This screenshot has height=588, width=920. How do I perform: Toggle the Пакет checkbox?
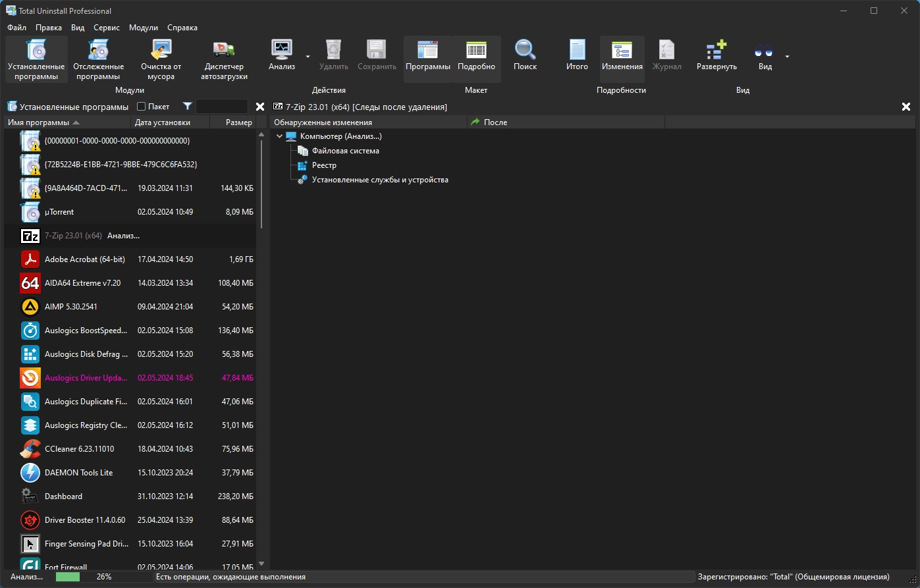(x=141, y=107)
